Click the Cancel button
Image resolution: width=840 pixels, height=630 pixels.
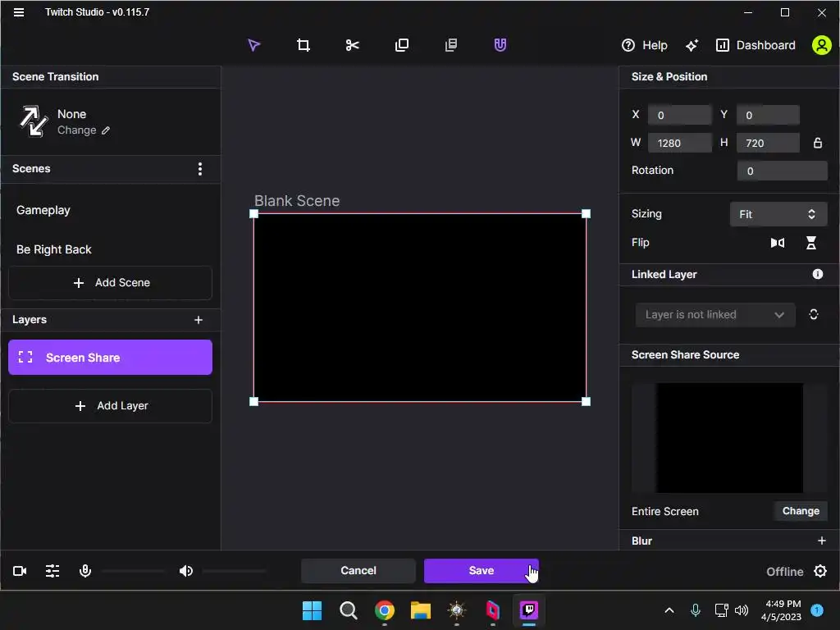[358, 571]
